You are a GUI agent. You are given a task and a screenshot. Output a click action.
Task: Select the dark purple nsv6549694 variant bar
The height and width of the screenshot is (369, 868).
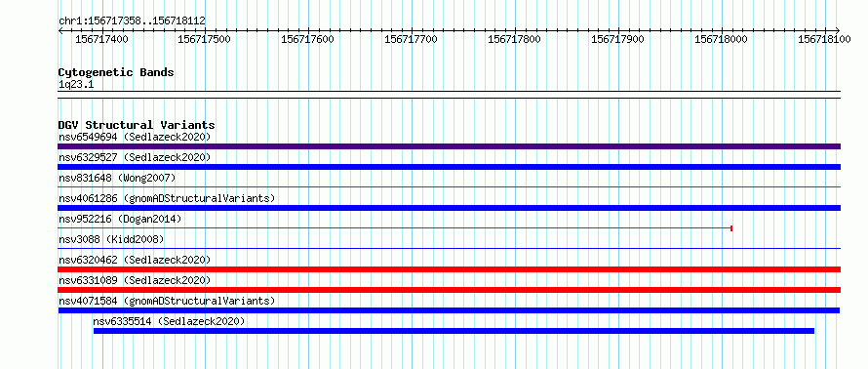pos(449,146)
